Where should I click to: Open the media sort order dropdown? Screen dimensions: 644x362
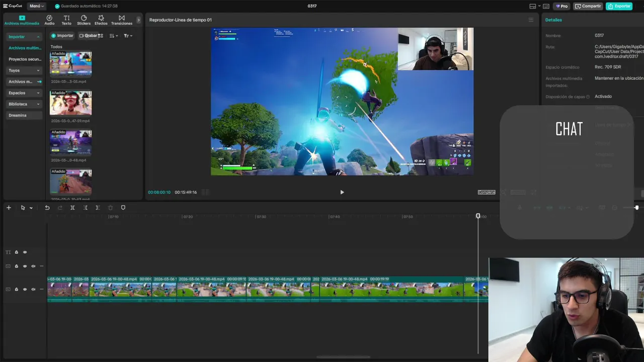pyautogui.click(x=114, y=36)
